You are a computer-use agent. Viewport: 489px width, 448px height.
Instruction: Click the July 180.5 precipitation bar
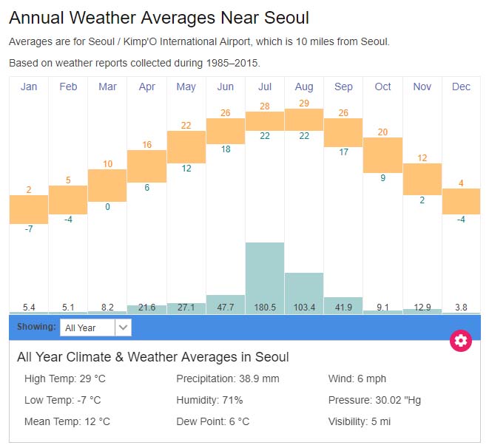(265, 274)
